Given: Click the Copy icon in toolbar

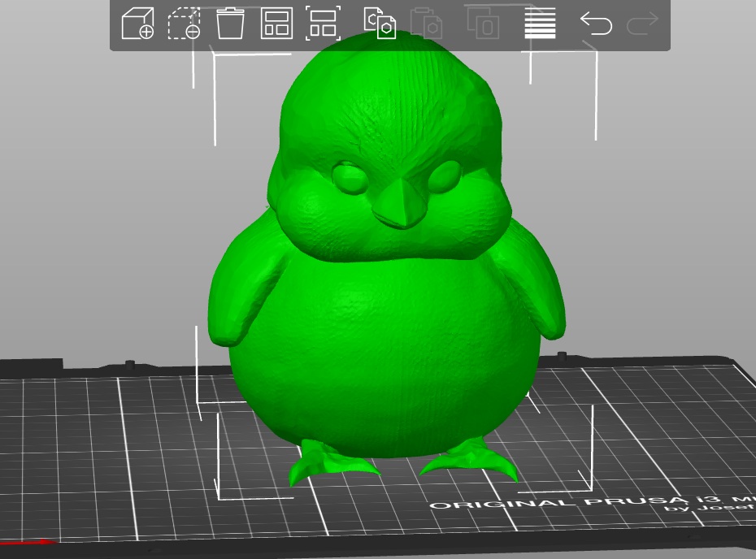Looking at the screenshot, I should 380,23.
